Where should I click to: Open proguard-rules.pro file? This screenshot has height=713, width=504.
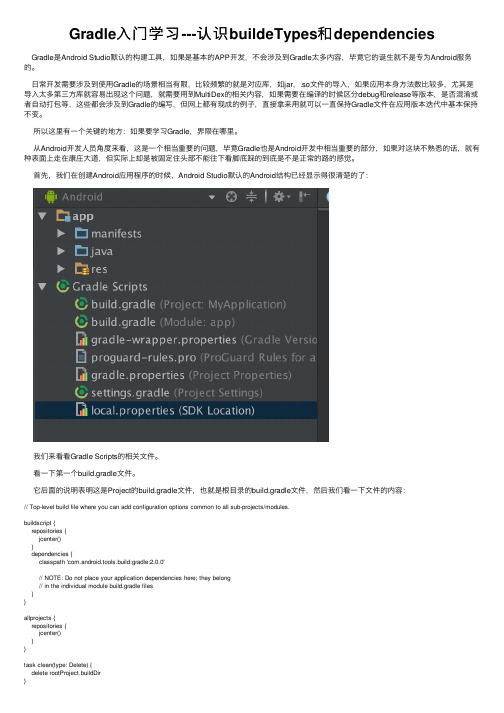pyautogui.click(x=195, y=357)
